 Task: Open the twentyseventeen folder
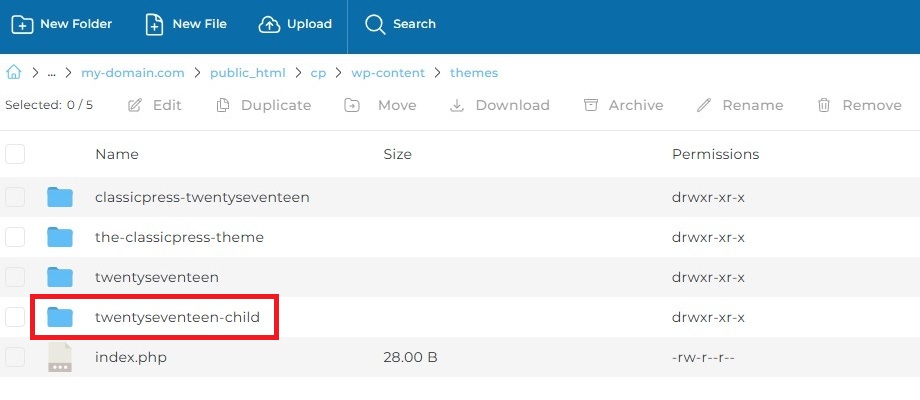click(156, 277)
